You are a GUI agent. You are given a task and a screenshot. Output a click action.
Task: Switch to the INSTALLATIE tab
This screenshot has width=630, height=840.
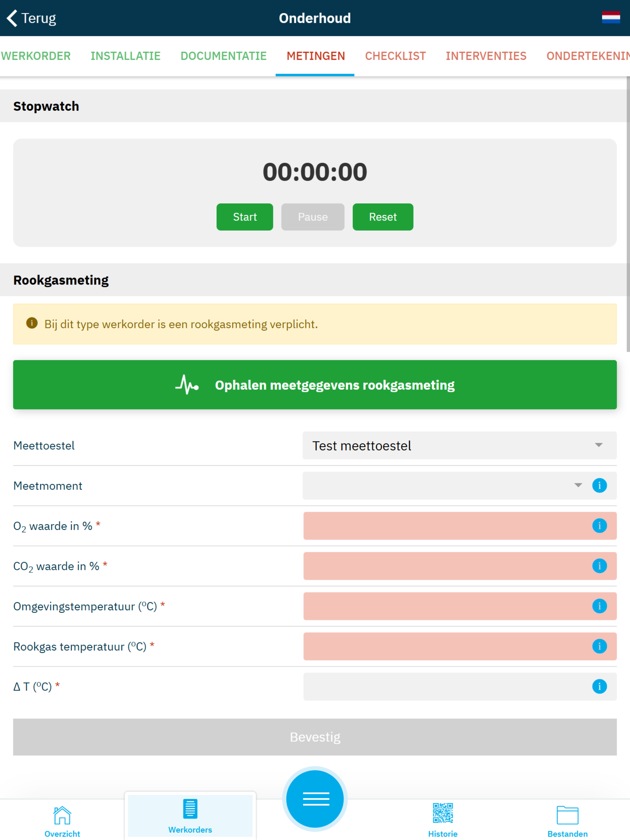125,56
